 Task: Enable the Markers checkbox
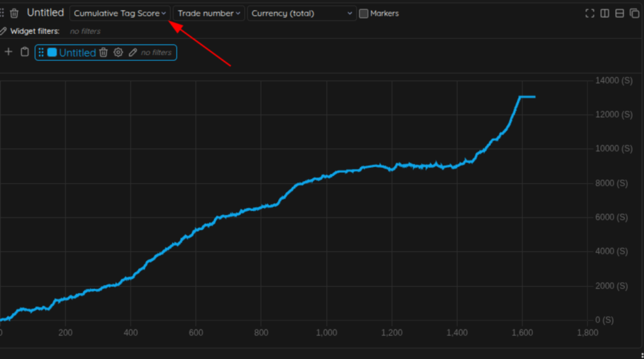pos(364,13)
